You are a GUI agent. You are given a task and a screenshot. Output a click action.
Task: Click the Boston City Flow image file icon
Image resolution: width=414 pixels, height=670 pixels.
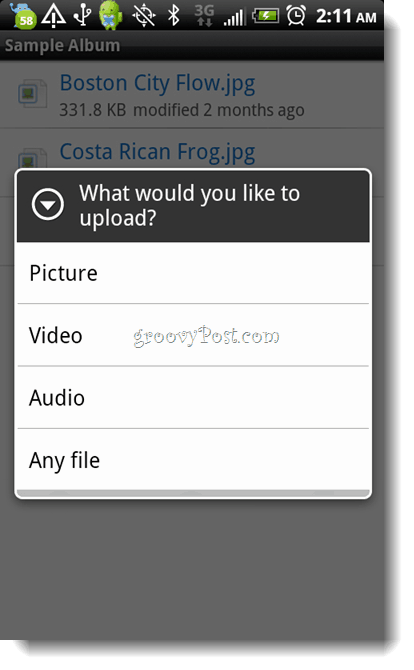(32, 94)
